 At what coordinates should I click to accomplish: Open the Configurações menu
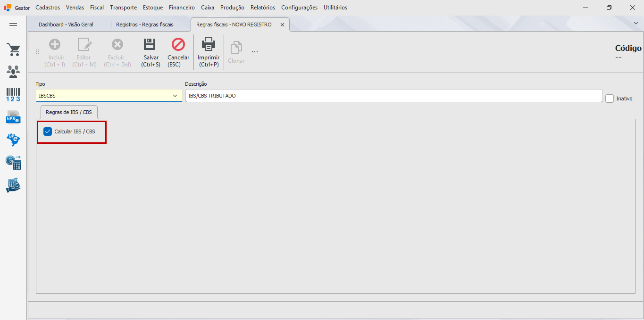coord(300,8)
